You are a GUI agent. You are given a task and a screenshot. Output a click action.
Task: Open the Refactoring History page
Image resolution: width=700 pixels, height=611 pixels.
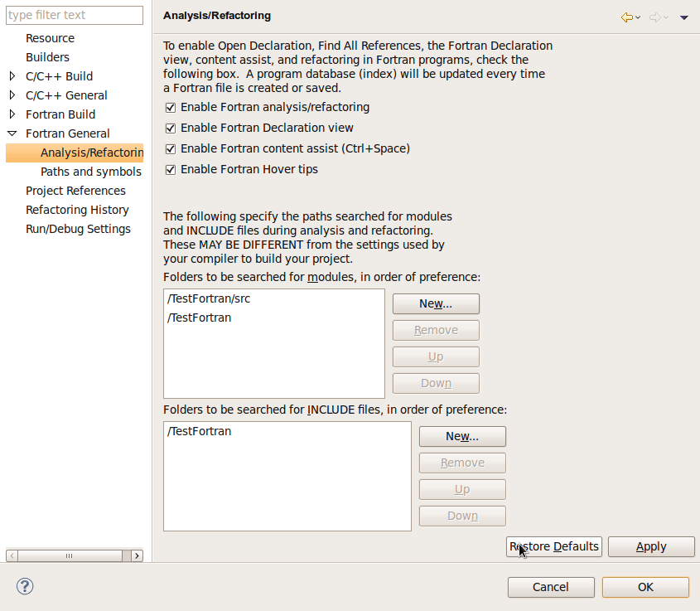point(77,210)
